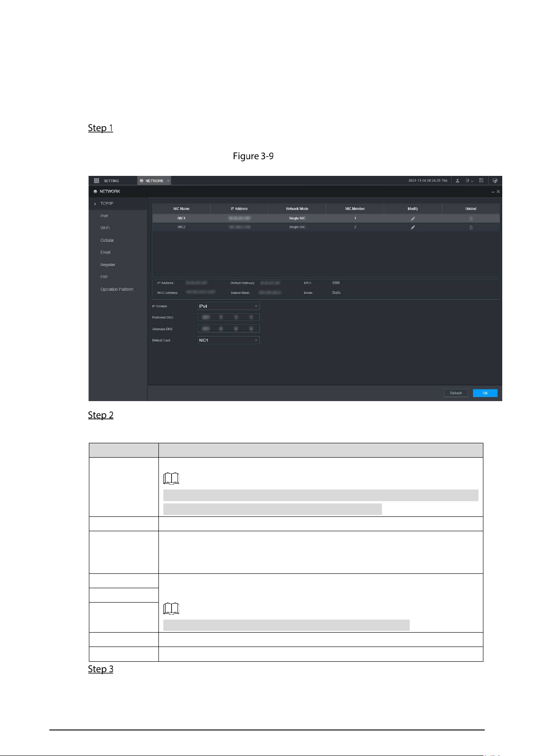Close the NETWORK panel
Image resolution: width=535 pixels, height=756 pixels.
point(498,192)
